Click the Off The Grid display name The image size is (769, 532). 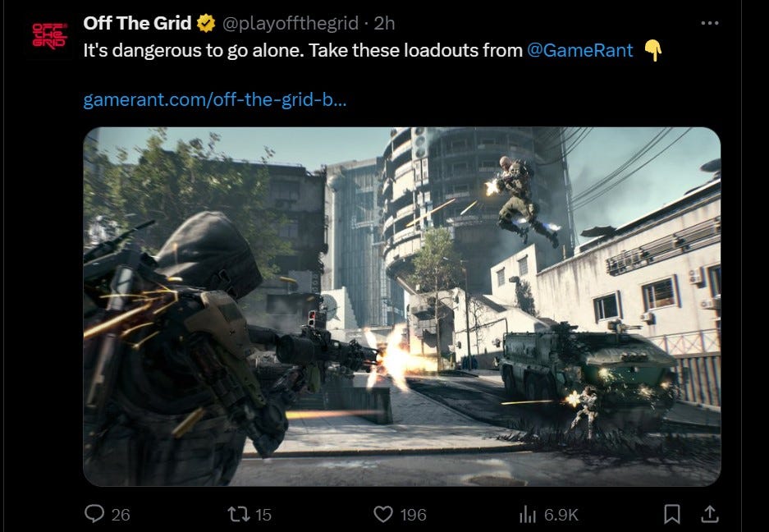(137, 23)
